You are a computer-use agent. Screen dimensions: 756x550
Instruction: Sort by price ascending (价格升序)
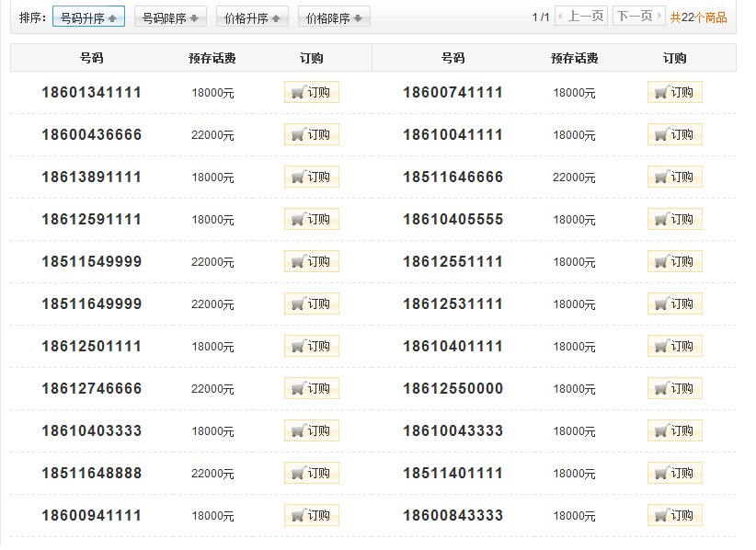(252, 17)
